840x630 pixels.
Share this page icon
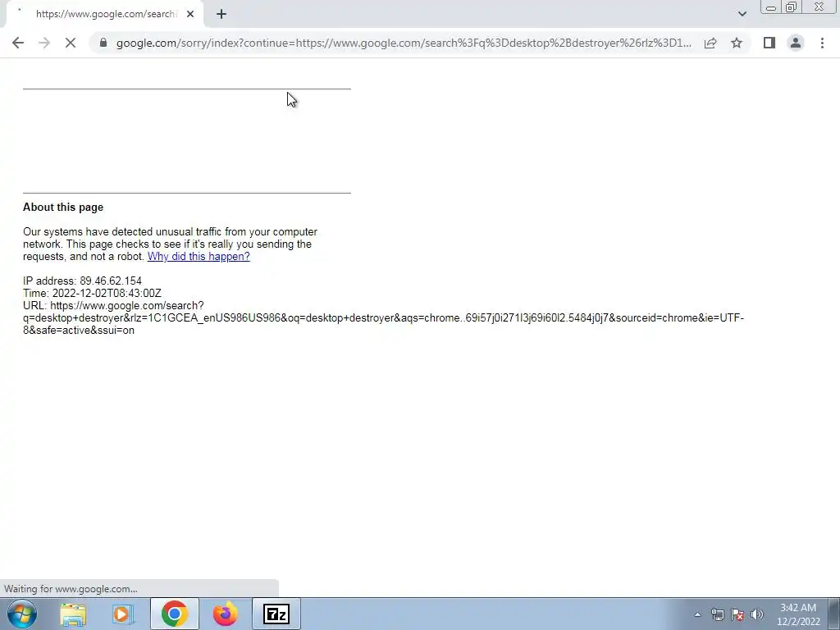[x=710, y=43]
